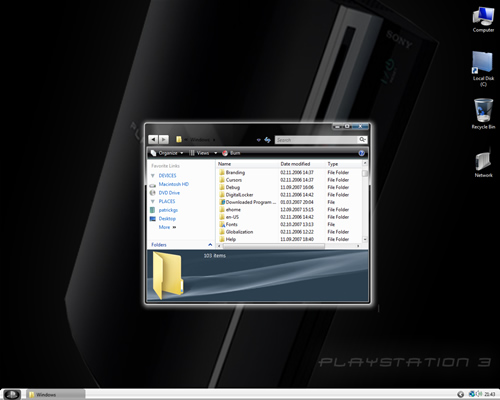Select the Downloaded Program item

(x=251, y=202)
